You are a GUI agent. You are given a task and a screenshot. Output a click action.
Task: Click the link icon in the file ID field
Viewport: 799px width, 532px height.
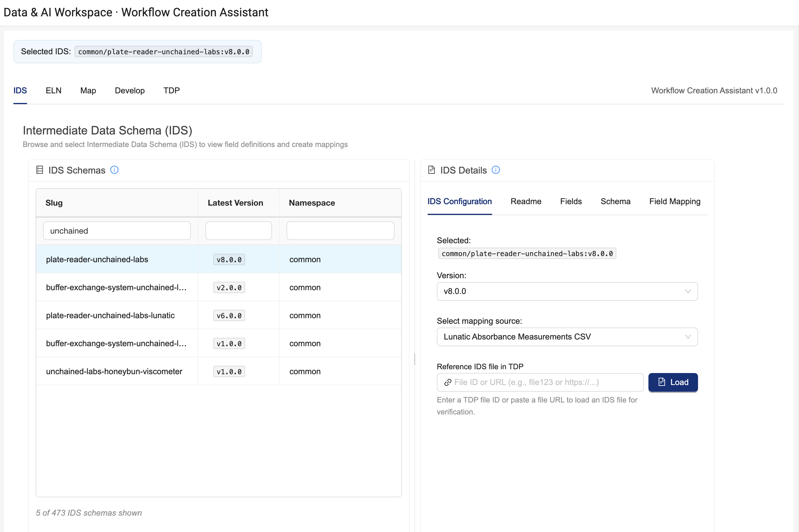tap(448, 382)
